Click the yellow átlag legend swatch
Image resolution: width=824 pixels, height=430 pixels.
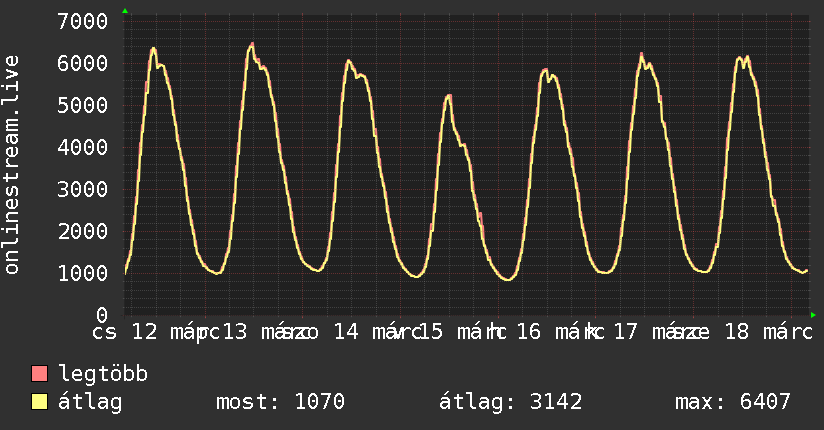(40, 402)
